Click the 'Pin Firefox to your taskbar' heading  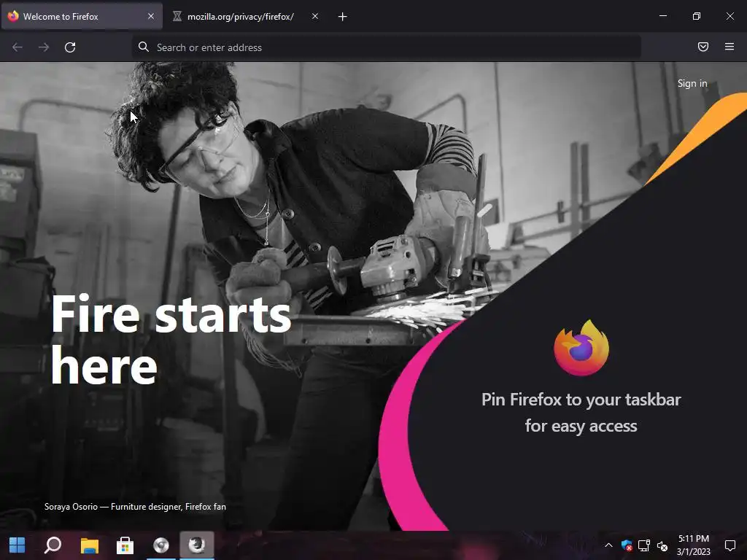tap(581, 413)
